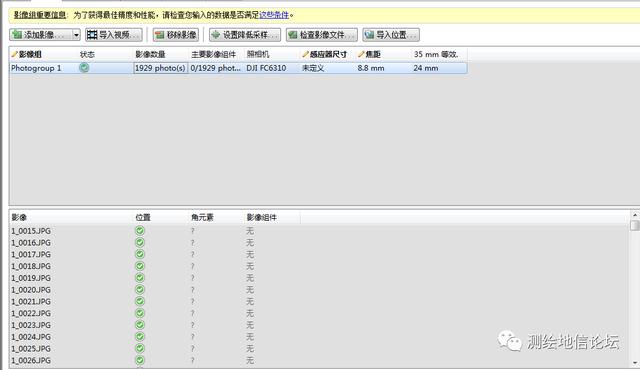Viewport: 640px width, 370px height.
Task: Select image 1_0016.JPG
Action: pyautogui.click(x=31, y=243)
